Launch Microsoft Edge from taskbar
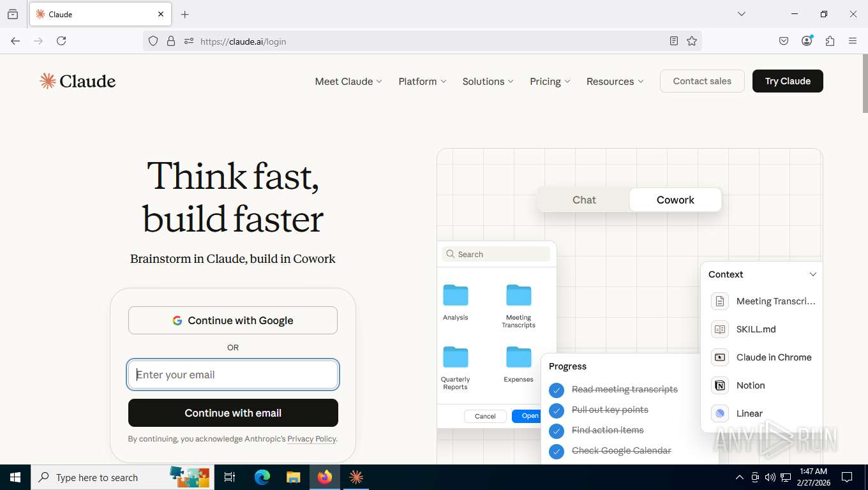The width and height of the screenshot is (868, 490). tap(262, 477)
